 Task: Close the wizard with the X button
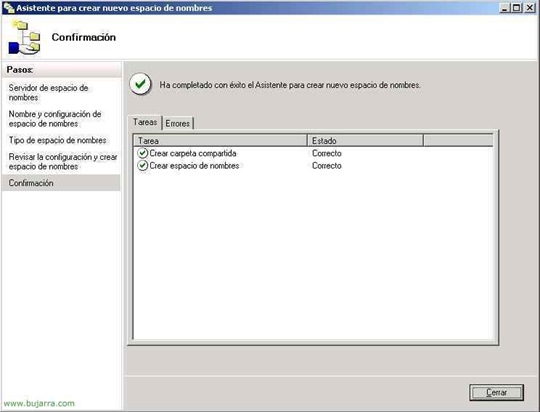[530, 8]
